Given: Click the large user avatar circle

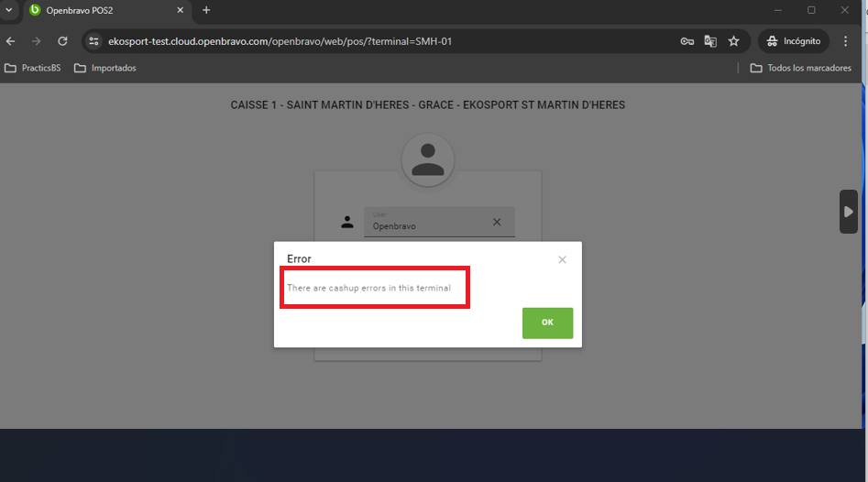Looking at the screenshot, I should tap(427, 160).
